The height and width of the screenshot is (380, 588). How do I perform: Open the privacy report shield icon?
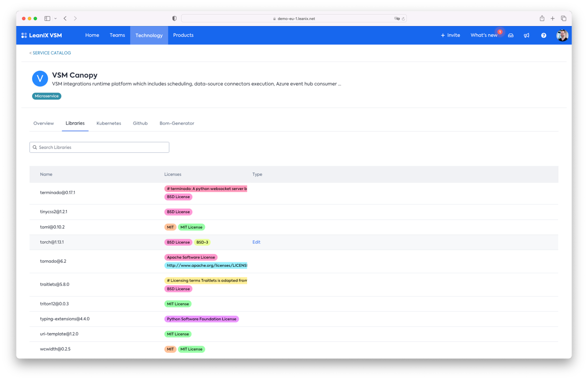coord(175,18)
